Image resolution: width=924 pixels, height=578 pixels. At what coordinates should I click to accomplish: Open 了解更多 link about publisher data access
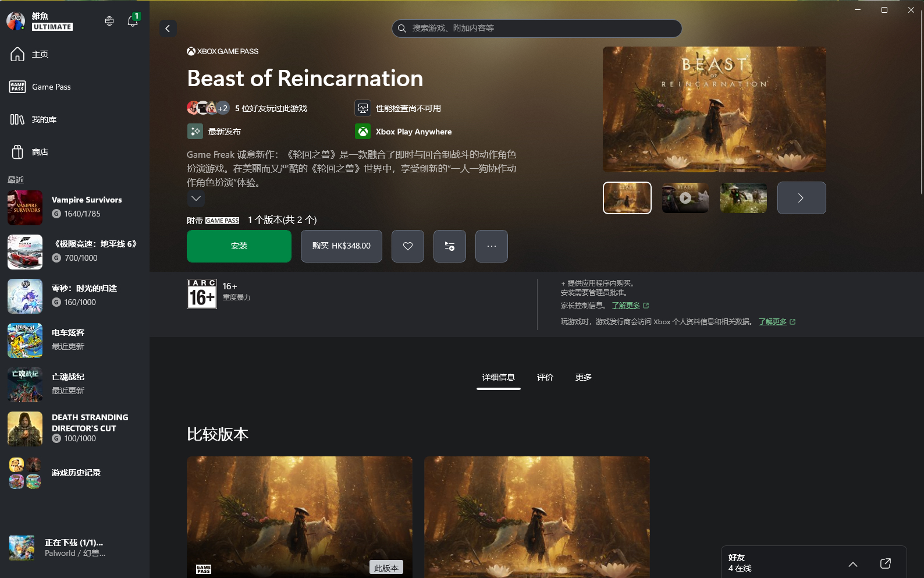click(x=777, y=322)
